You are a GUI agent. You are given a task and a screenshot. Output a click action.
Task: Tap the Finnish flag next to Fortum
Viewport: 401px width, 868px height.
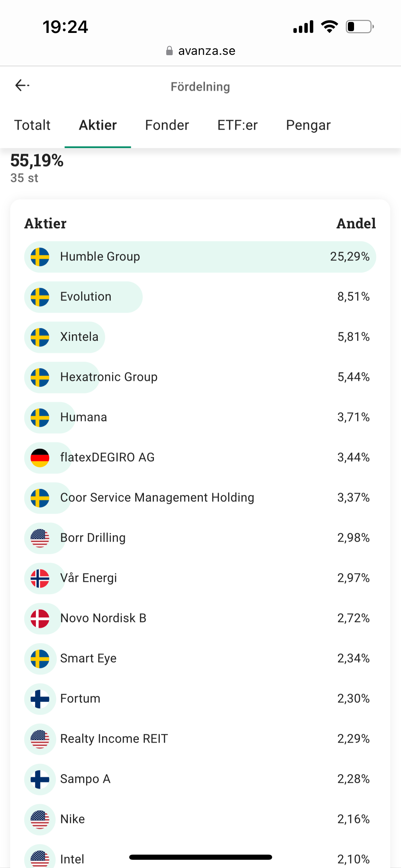click(x=40, y=699)
